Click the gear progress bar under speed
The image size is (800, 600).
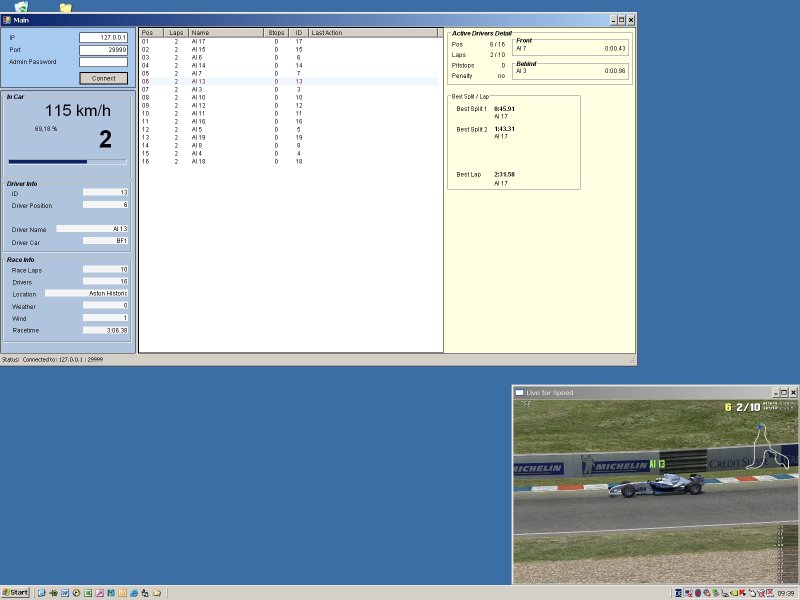pyautogui.click(x=67, y=162)
